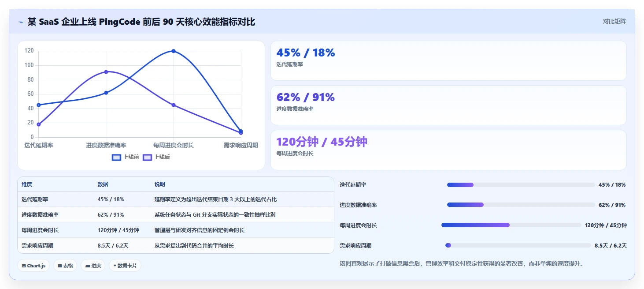
Task: Click progress row label 每周进度会时长
Action: [x=358, y=225]
